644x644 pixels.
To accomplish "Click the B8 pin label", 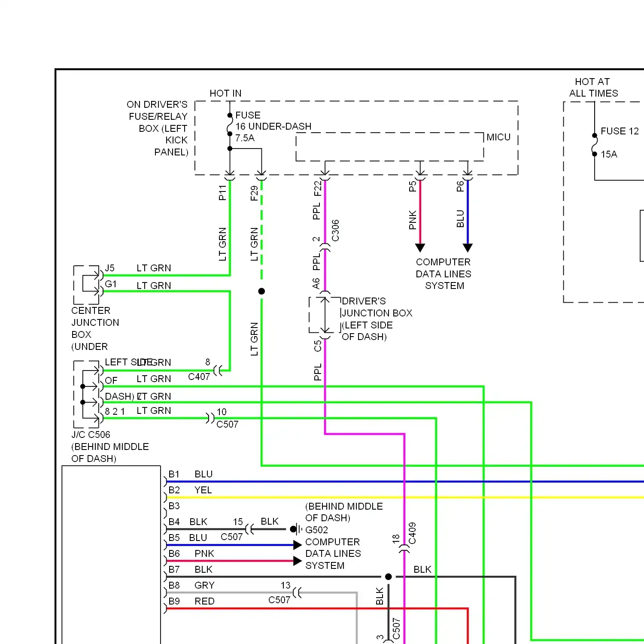I will click(x=174, y=585).
